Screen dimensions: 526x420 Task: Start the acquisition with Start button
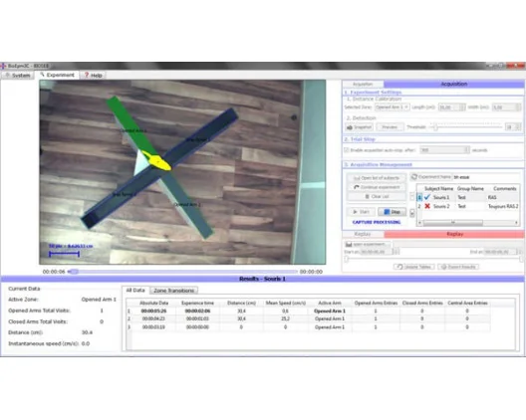tap(361, 212)
